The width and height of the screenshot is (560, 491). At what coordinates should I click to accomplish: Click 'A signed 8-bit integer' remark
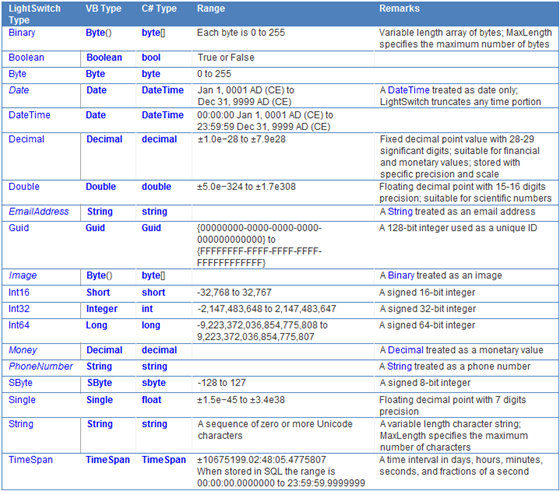(425, 383)
